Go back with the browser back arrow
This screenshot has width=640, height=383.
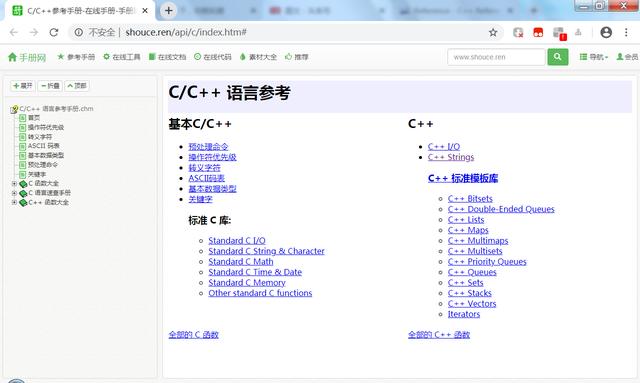[14, 32]
